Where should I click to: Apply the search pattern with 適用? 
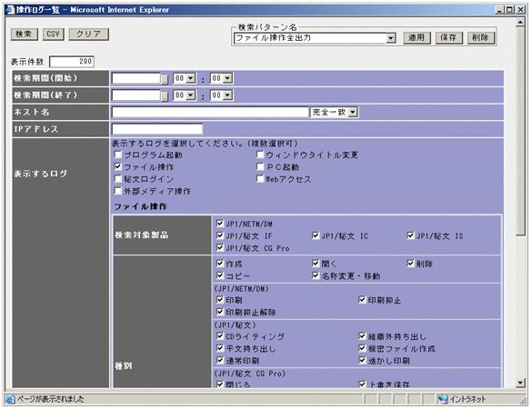417,37
